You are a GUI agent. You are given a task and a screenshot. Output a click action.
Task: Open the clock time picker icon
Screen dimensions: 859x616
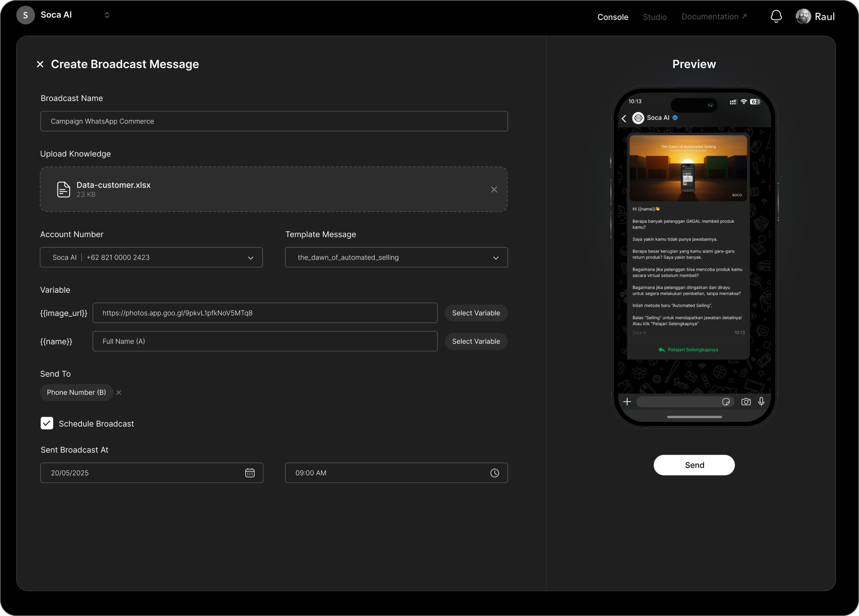click(494, 473)
